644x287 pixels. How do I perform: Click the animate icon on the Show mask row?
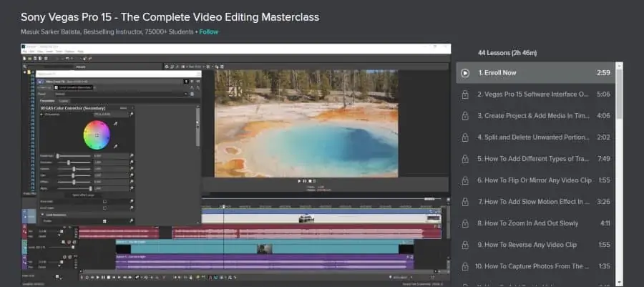pos(132,202)
